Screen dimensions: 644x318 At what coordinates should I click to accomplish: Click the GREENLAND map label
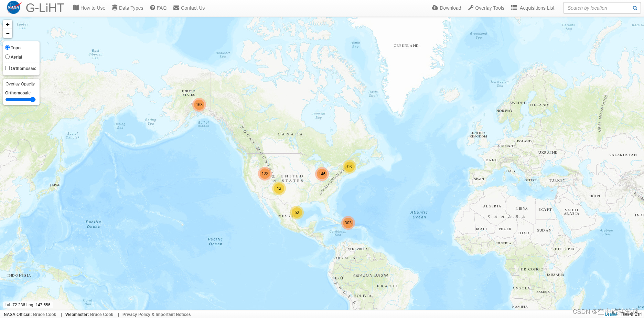(406, 45)
